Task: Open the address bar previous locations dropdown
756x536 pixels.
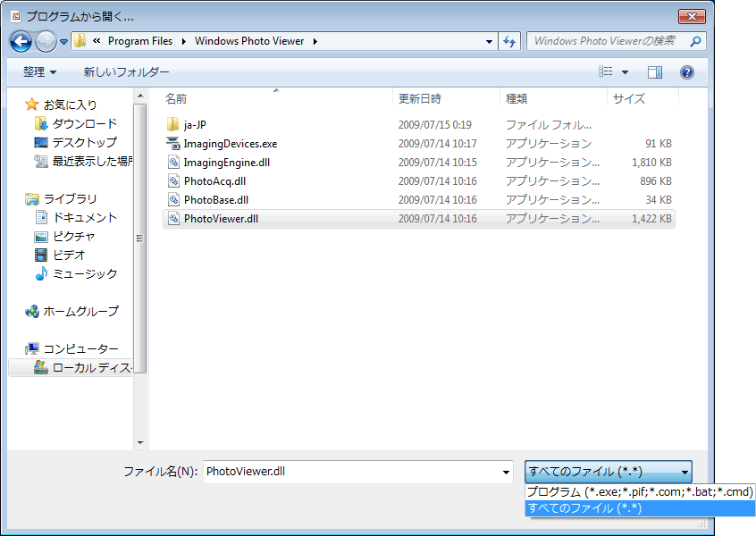Action: [489, 41]
